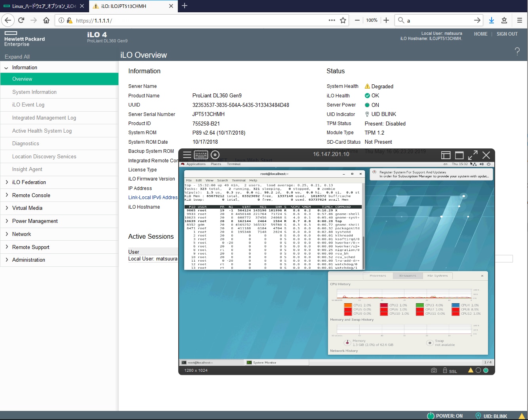The width and height of the screenshot is (528, 420).
Task: Capture a console screenshot with the camera icon
Action: pyautogui.click(x=434, y=371)
